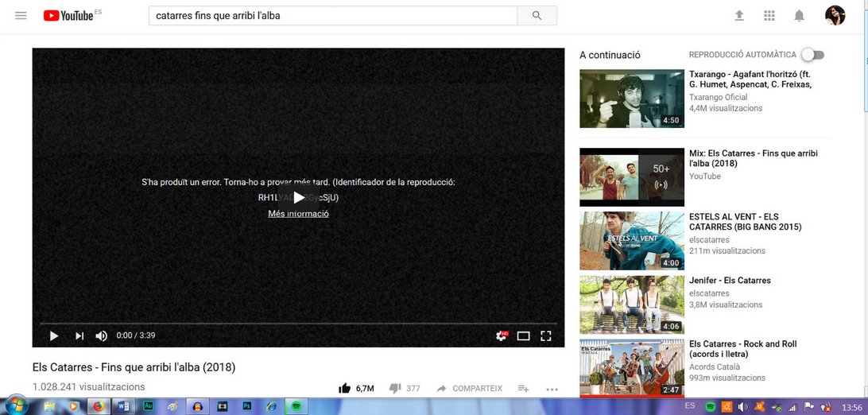Open the Mix Els Catarres thumbnail
The image size is (868, 415).
pyautogui.click(x=632, y=177)
